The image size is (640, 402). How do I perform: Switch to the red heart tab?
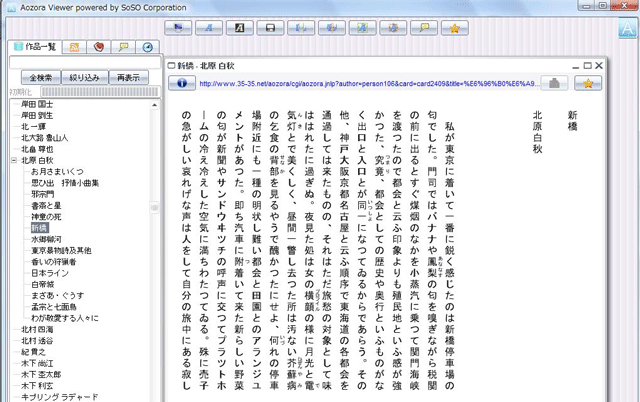point(98,47)
